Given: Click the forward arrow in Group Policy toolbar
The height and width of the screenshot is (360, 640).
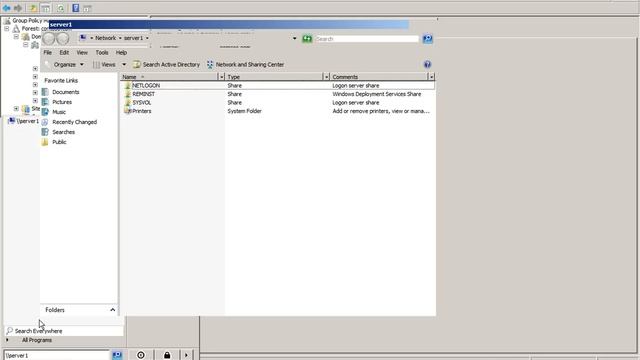Looking at the screenshot, I should [x=18, y=8].
